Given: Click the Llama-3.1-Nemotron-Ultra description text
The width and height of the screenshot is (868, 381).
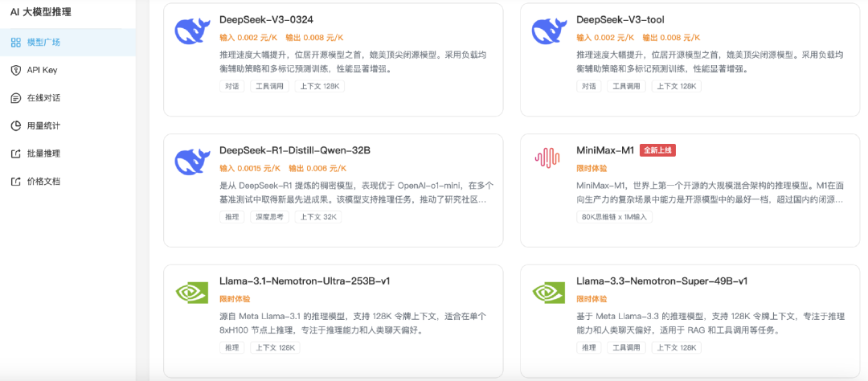Looking at the screenshot, I should point(353,323).
